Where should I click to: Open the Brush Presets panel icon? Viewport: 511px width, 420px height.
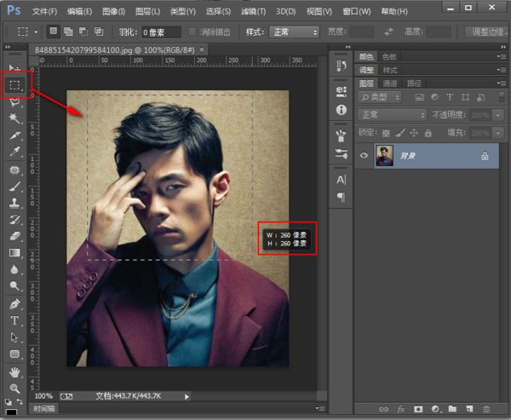tap(341, 135)
